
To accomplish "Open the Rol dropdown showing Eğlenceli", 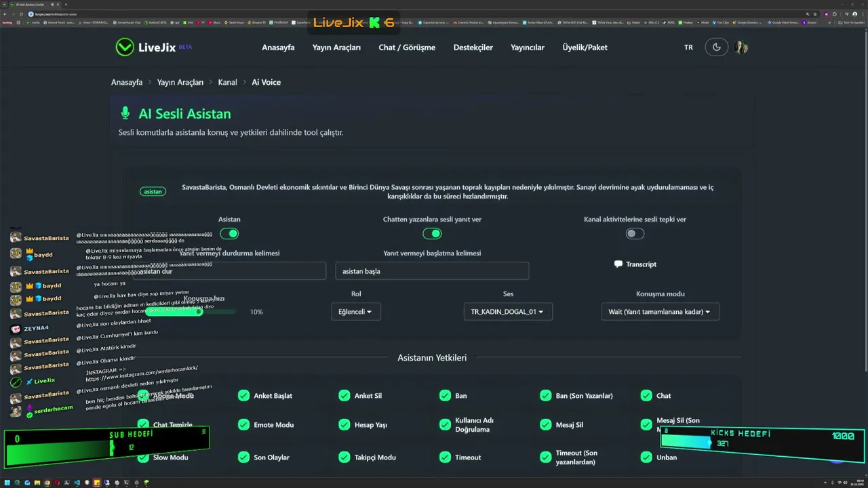I will [356, 312].
